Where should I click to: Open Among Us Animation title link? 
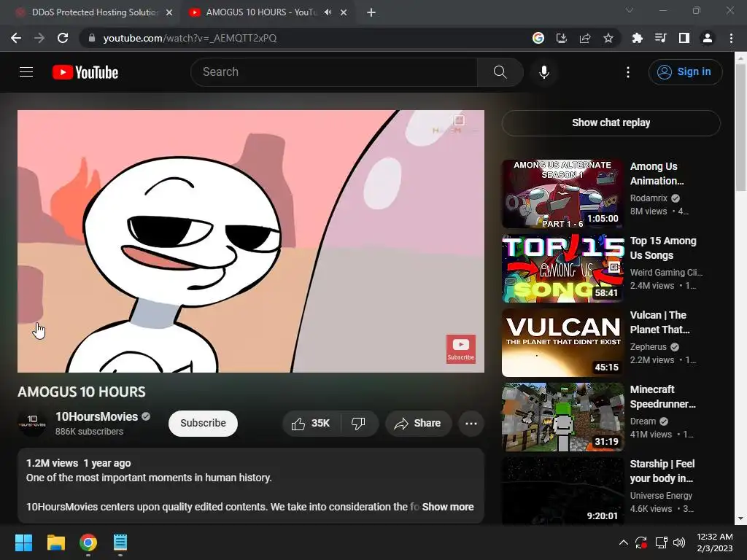(657, 174)
